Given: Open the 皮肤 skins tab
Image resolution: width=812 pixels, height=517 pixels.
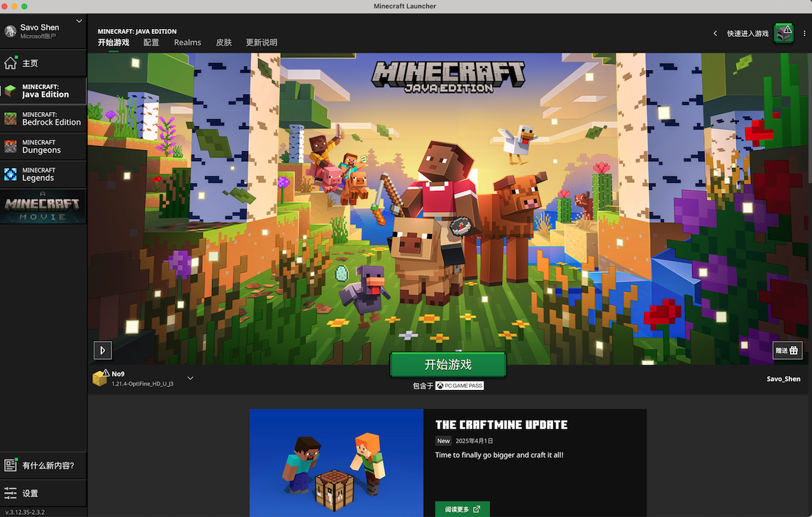Looking at the screenshot, I should pos(223,43).
